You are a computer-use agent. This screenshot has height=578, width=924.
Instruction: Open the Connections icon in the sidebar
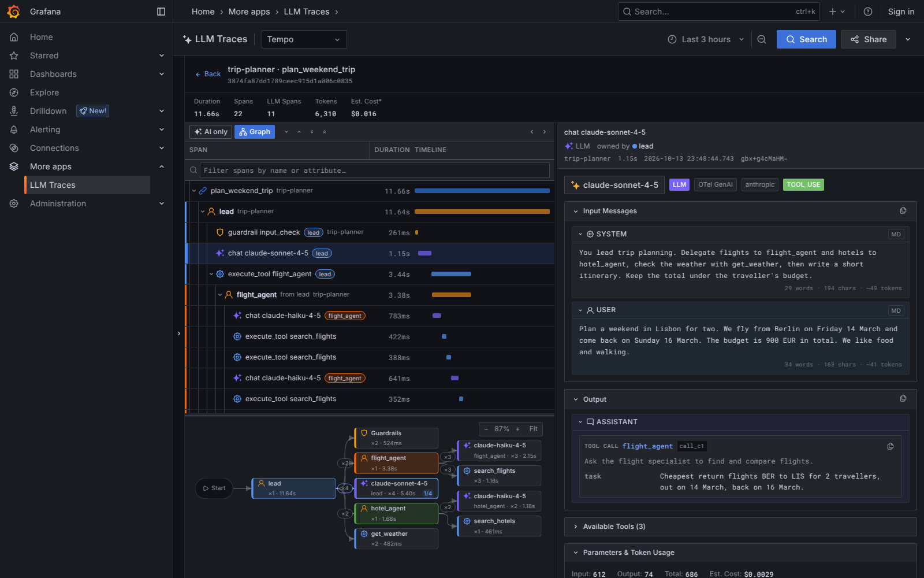[14, 148]
